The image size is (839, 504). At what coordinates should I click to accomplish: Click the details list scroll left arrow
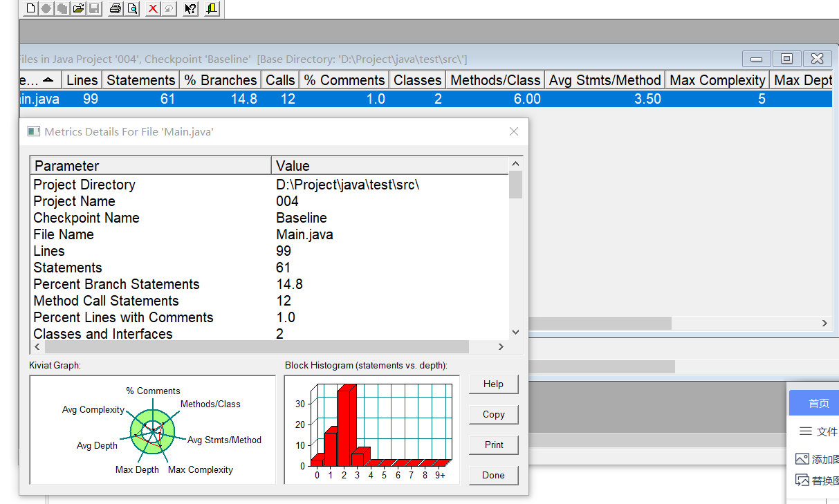[x=37, y=346]
